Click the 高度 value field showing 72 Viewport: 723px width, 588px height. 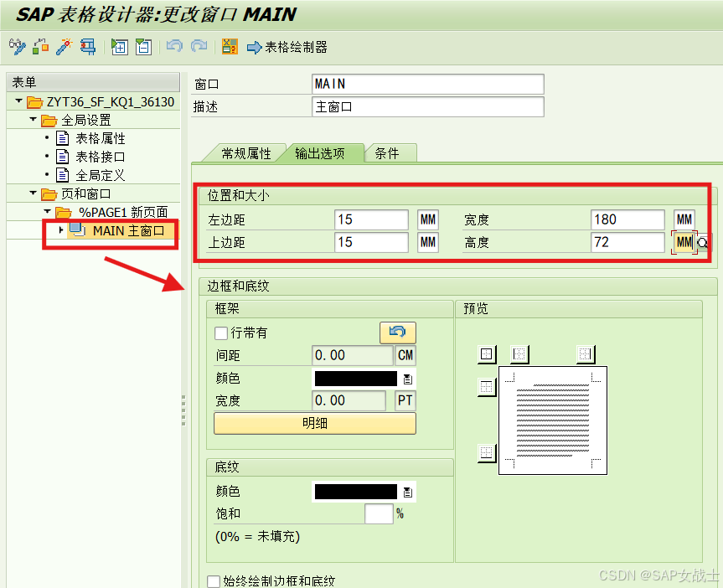point(627,242)
